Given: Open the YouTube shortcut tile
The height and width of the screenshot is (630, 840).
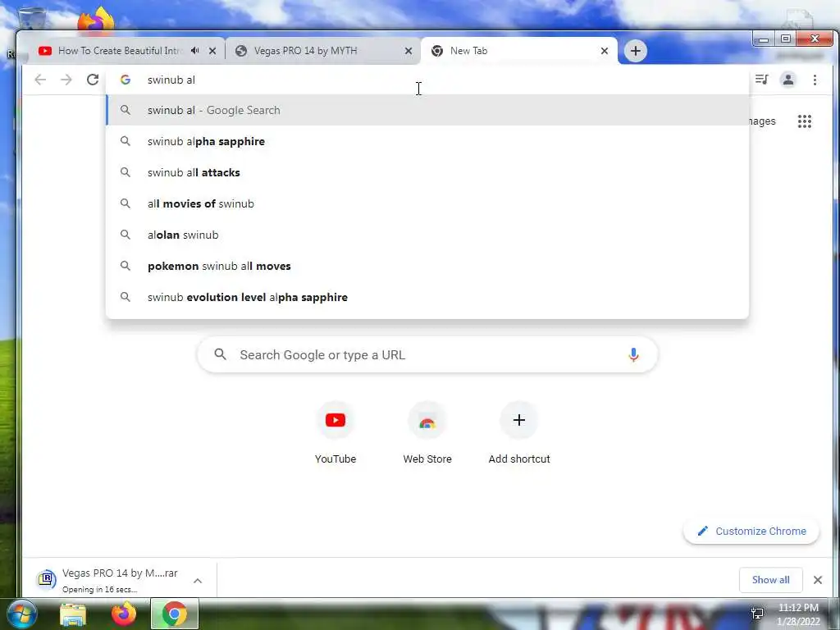Looking at the screenshot, I should [x=336, y=433].
